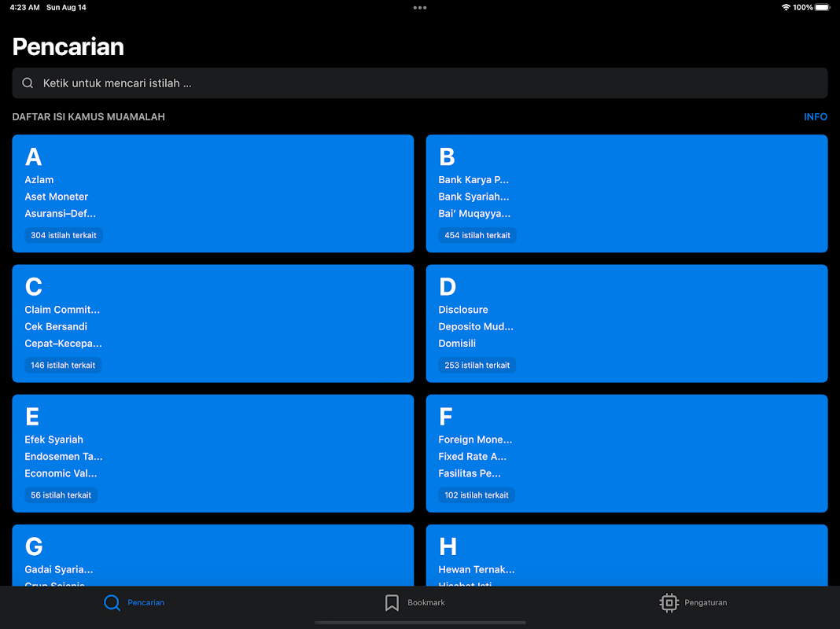
Task: Open the letter E card
Action: coord(212,454)
